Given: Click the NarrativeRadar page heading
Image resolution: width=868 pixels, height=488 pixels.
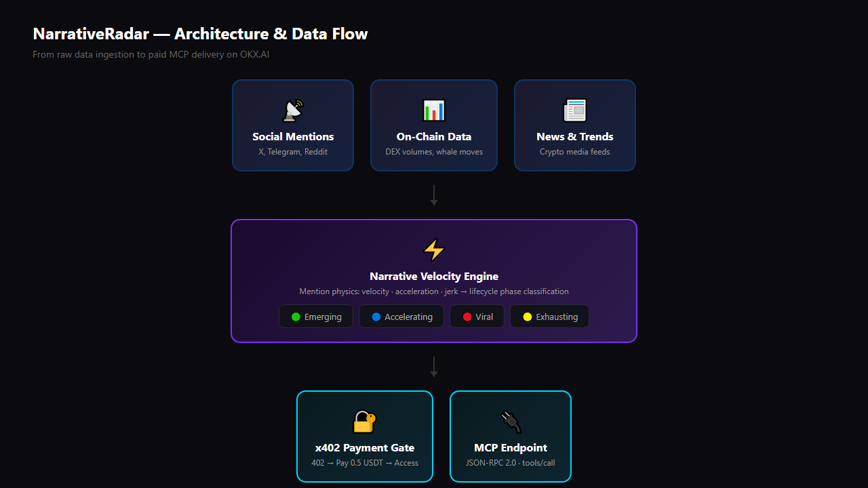Looking at the screenshot, I should [200, 34].
